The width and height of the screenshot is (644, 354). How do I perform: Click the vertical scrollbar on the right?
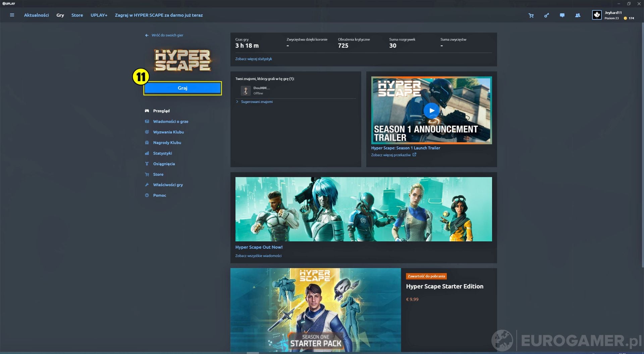click(x=643, y=144)
